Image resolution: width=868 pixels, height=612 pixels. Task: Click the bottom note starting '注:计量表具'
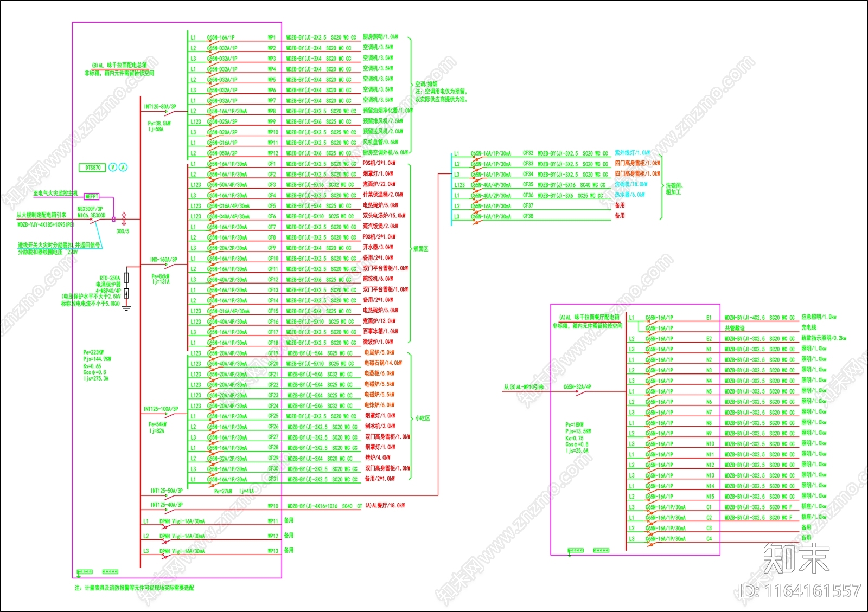134,588
